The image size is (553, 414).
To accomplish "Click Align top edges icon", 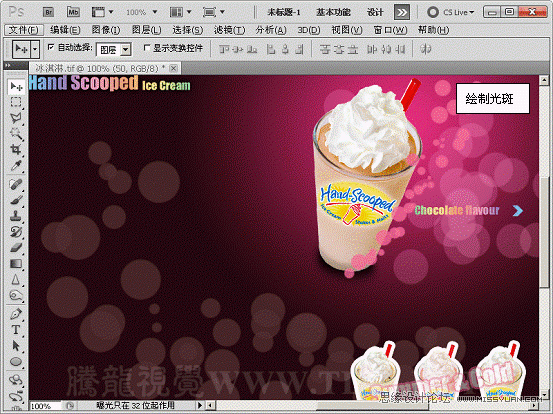I will click(224, 49).
